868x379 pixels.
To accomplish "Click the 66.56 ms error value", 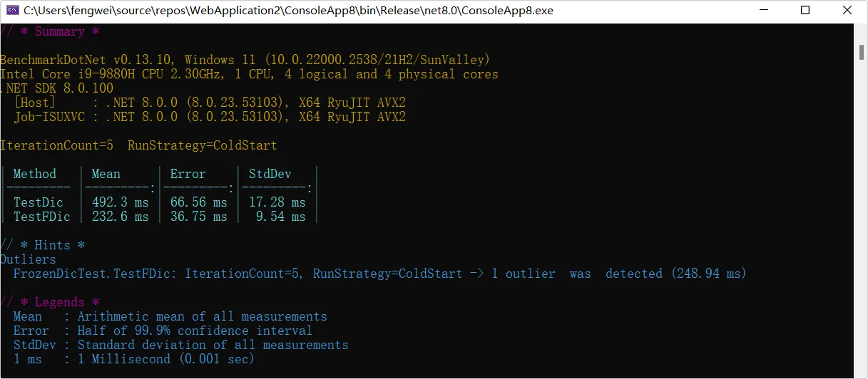I will [x=199, y=202].
